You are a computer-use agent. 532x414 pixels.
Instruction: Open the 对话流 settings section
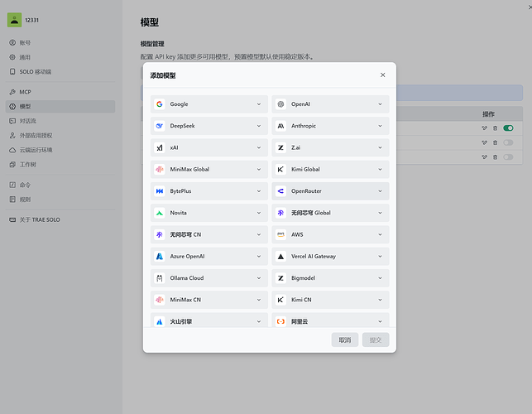(x=60, y=121)
